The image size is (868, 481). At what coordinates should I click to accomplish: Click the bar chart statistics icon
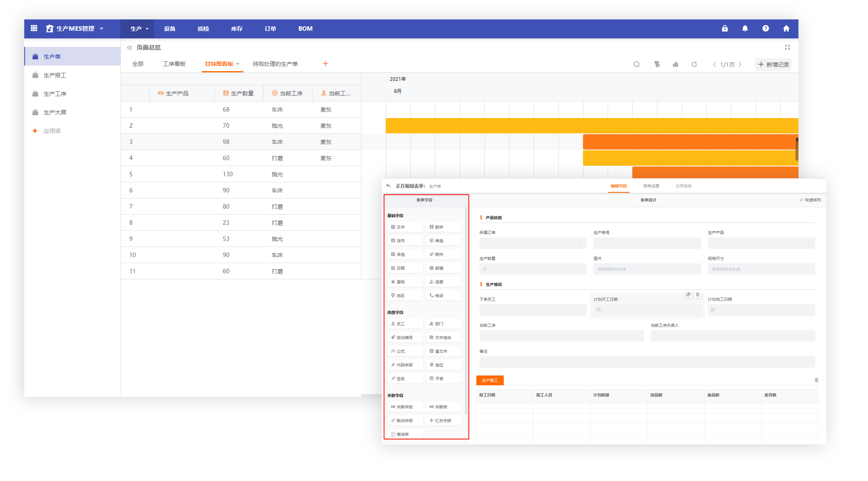[675, 64]
